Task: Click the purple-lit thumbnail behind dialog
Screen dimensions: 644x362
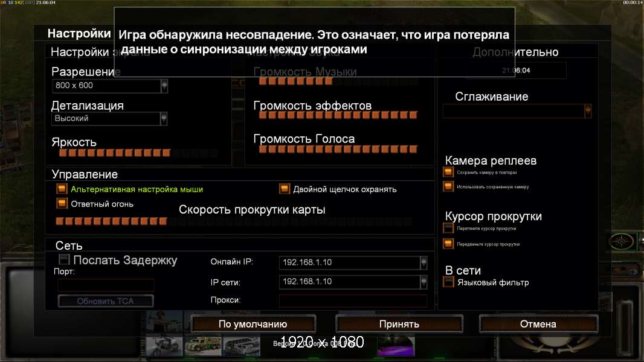Action: point(396,346)
